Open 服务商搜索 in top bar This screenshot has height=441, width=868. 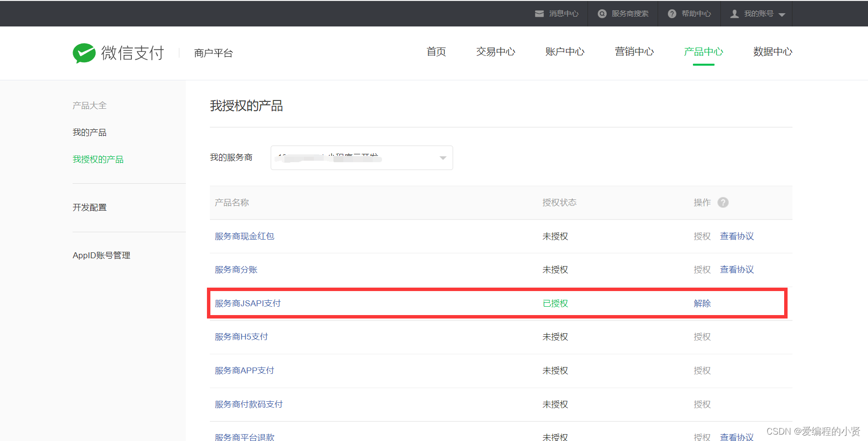pos(630,14)
